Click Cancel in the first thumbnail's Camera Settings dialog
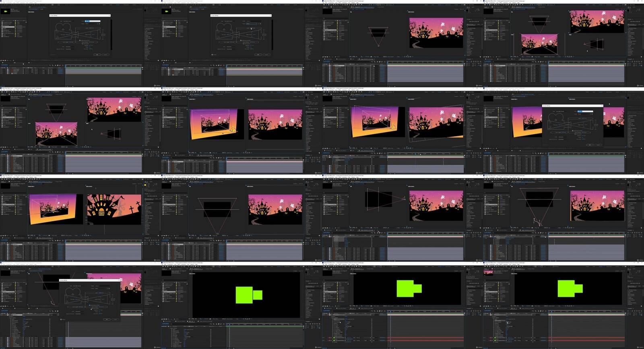This screenshot has height=349, width=644. click(x=105, y=54)
